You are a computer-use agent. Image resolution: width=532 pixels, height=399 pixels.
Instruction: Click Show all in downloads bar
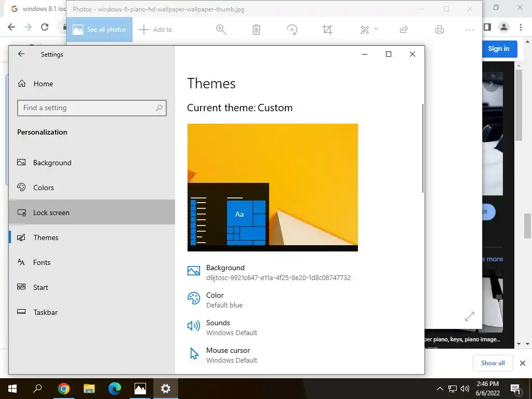pyautogui.click(x=493, y=363)
